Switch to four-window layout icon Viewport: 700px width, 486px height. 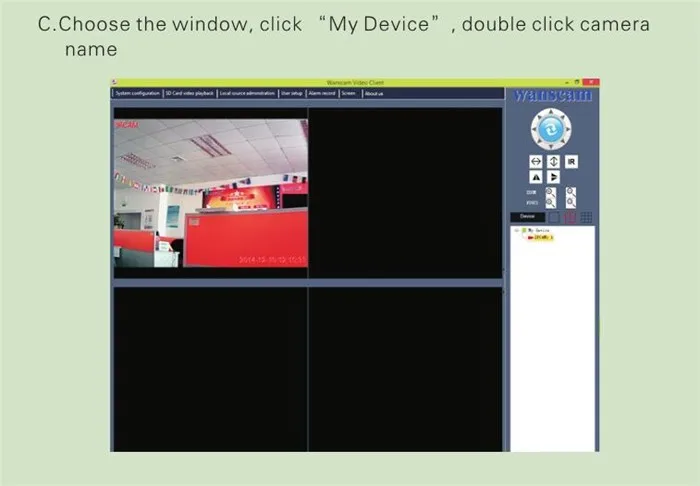point(570,217)
